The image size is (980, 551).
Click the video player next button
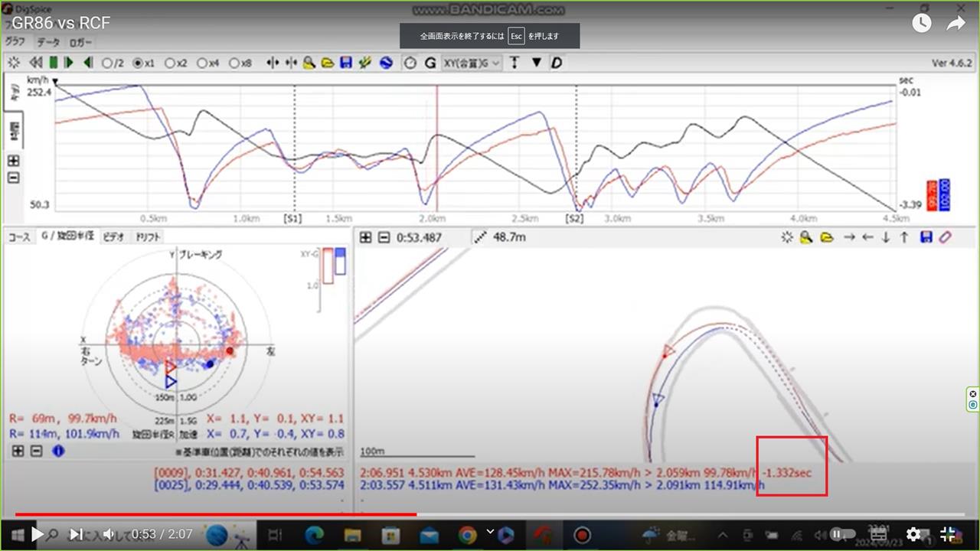76,534
